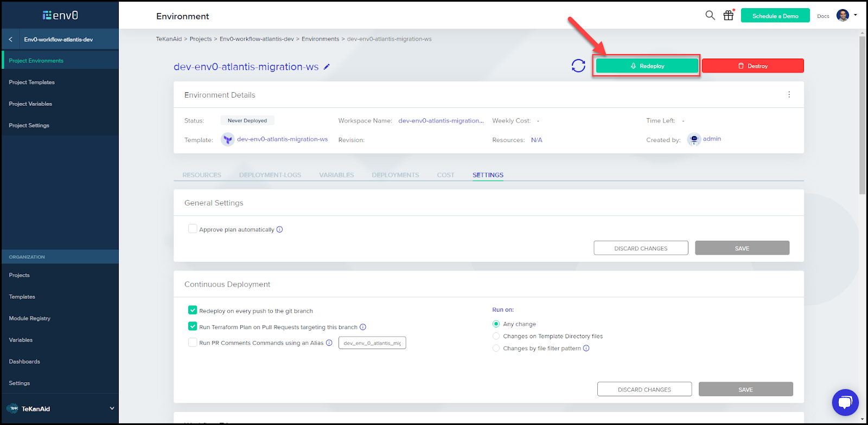
Task: Open the Workspace Name link
Action: coord(441,121)
